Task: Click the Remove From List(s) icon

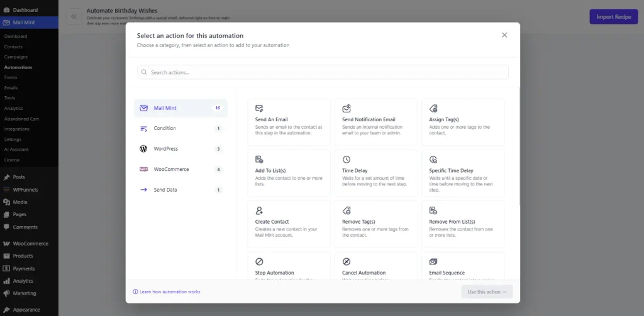Action: (x=433, y=210)
